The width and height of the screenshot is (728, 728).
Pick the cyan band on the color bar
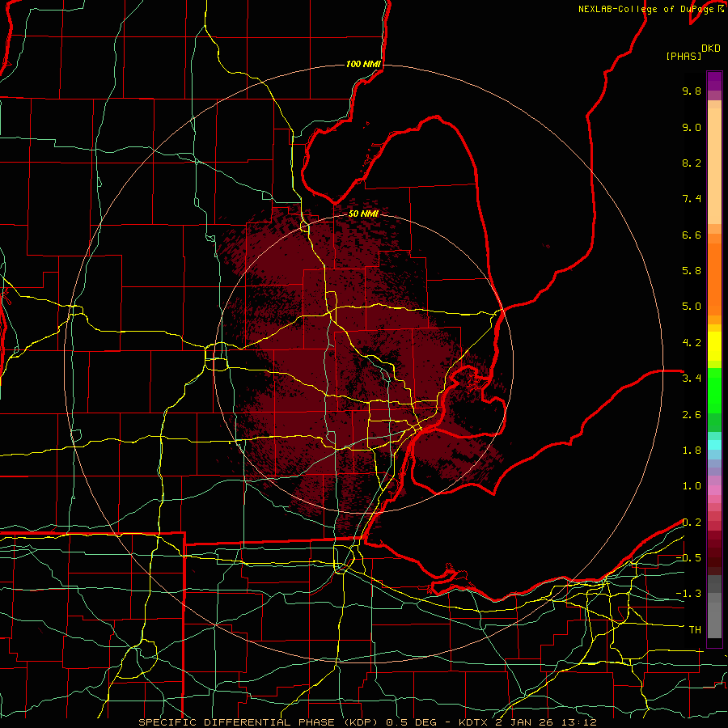click(714, 445)
